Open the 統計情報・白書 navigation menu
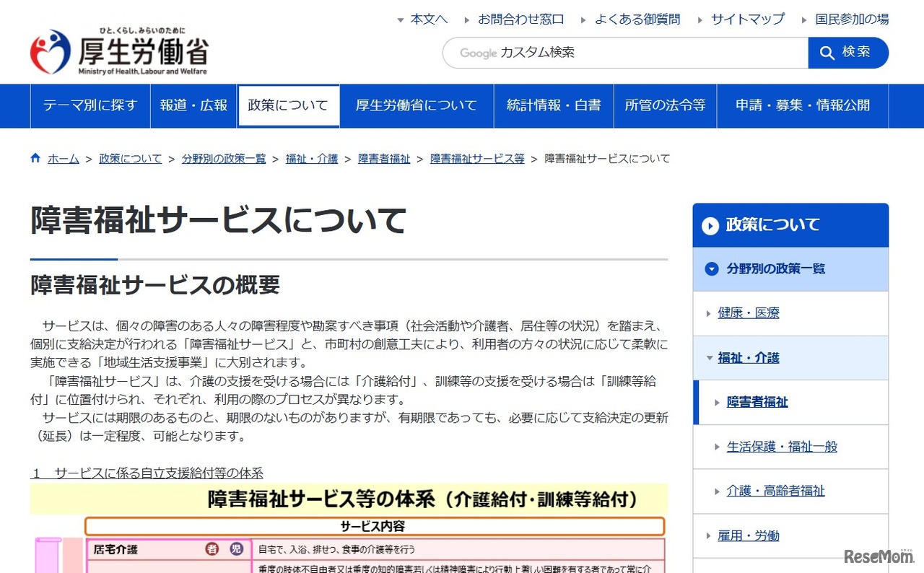Viewport: 924px width, 573px height. (x=553, y=105)
